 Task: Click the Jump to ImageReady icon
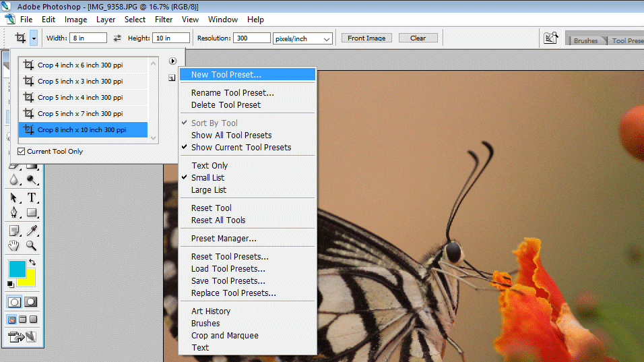22,337
